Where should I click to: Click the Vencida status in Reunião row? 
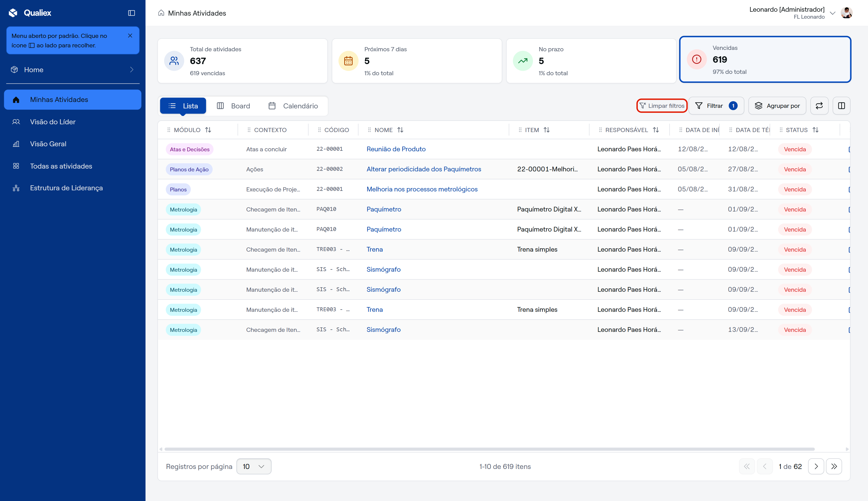795,149
